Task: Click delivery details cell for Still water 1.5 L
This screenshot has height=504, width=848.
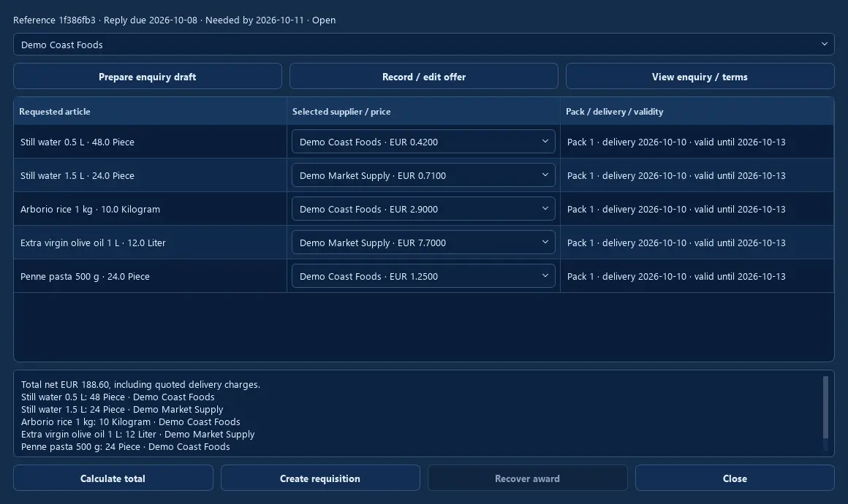Action: tap(697, 175)
